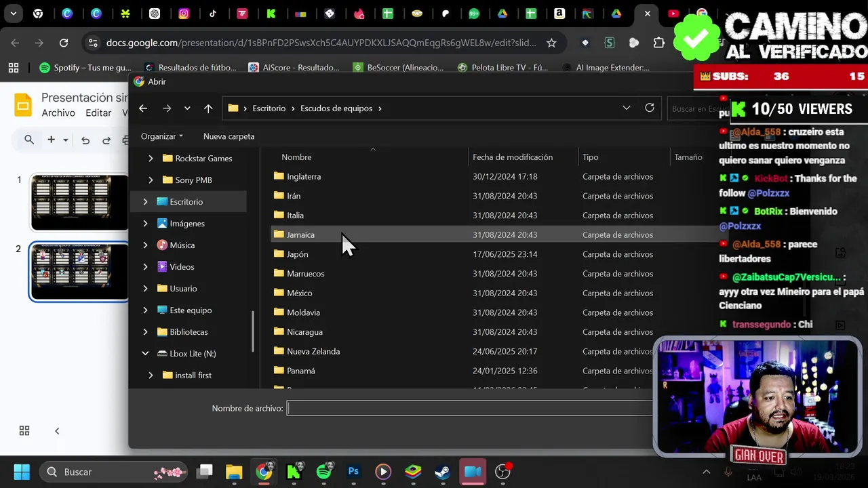
Task: Select the Jamaica folder
Action: 300,235
